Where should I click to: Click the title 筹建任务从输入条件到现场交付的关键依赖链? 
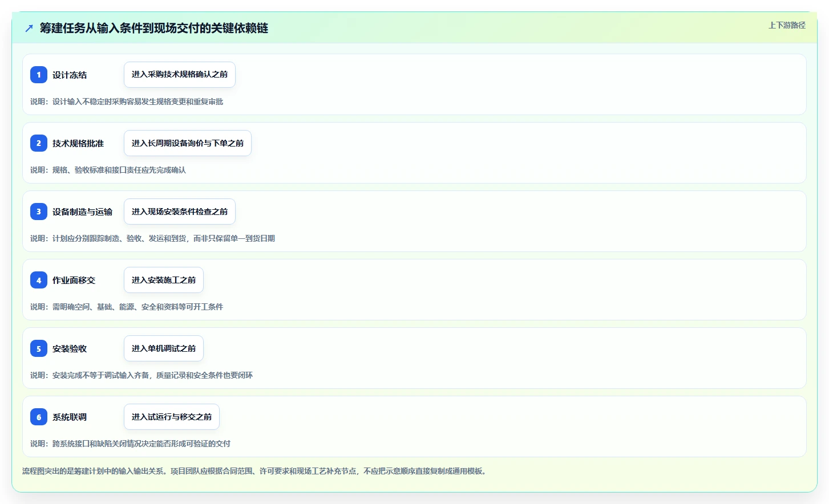click(154, 28)
